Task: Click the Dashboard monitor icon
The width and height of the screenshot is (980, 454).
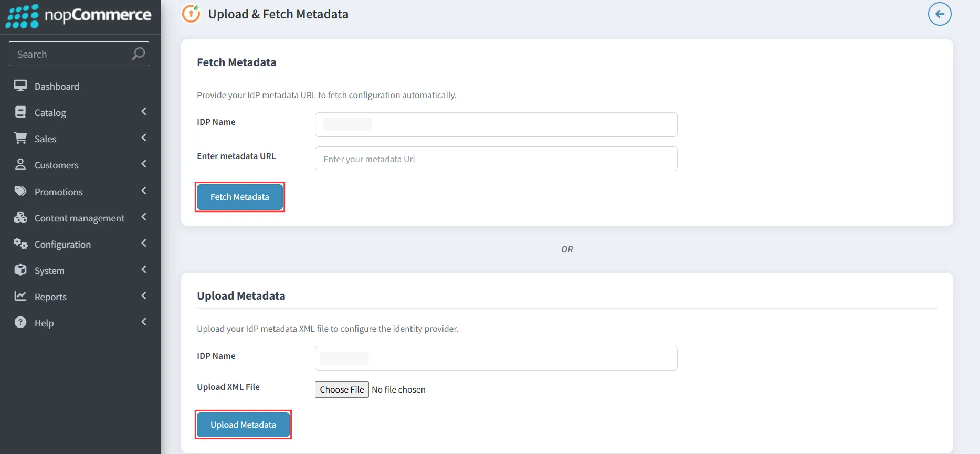Action: point(20,86)
